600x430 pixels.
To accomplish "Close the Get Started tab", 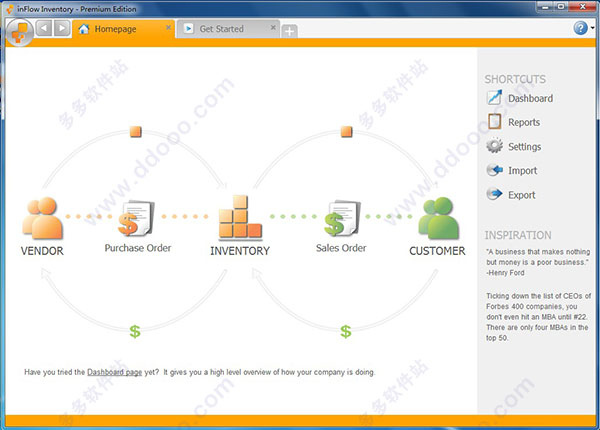I will pos(273,27).
